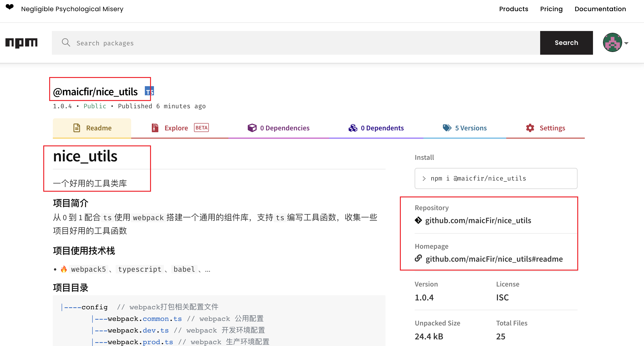The width and height of the screenshot is (644, 346).
Task: Click webpack.dev.ts in directory tree
Action: [x=138, y=330]
